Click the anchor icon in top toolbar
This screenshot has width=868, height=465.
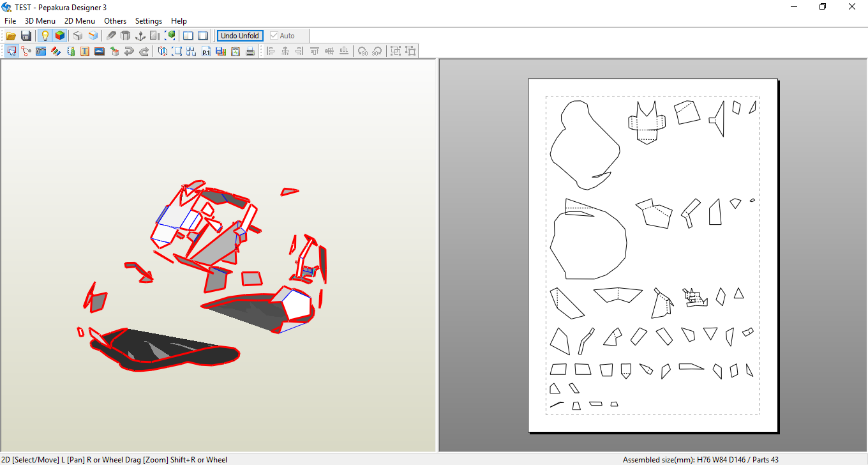(140, 36)
